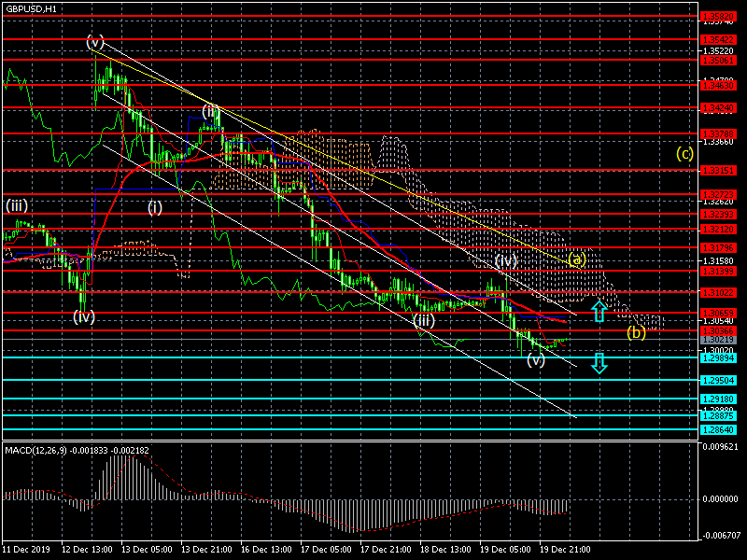Click the 1.30659 red price label
The image size is (747, 560).
[x=718, y=313]
